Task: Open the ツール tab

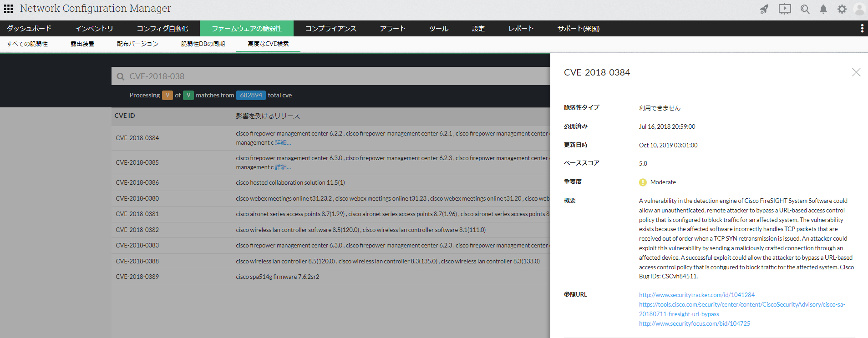Action: click(x=439, y=29)
